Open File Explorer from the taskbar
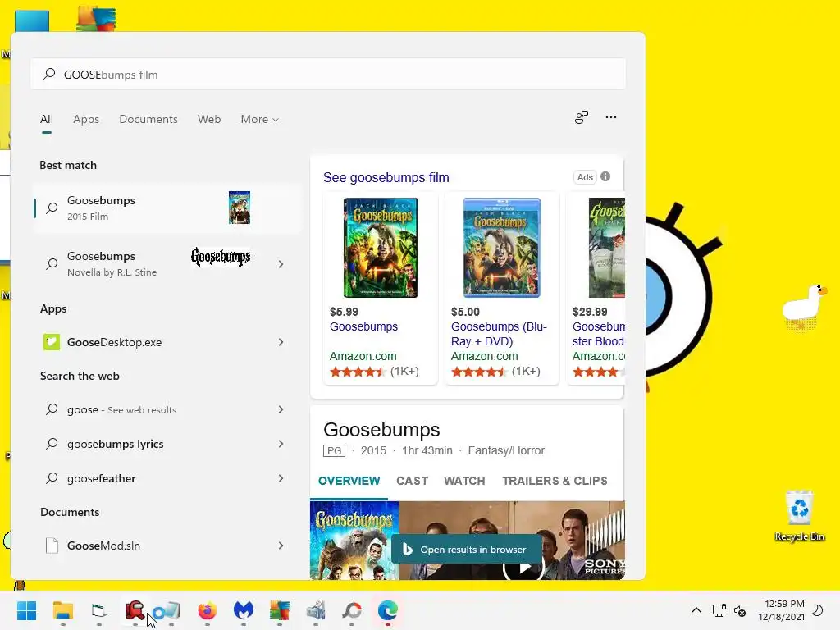 point(62,610)
